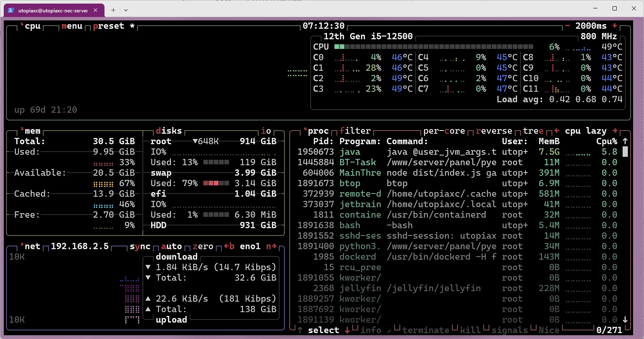
Task: Click the swap Used 79% meter bar
Action: point(216,183)
